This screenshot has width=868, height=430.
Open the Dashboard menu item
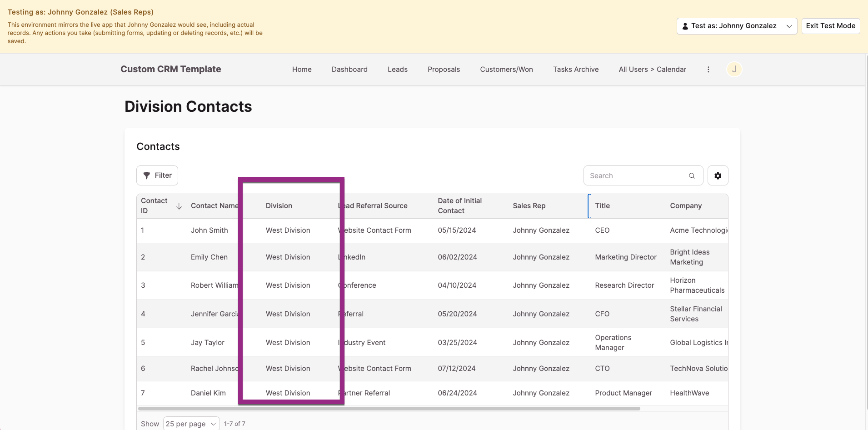pos(349,70)
